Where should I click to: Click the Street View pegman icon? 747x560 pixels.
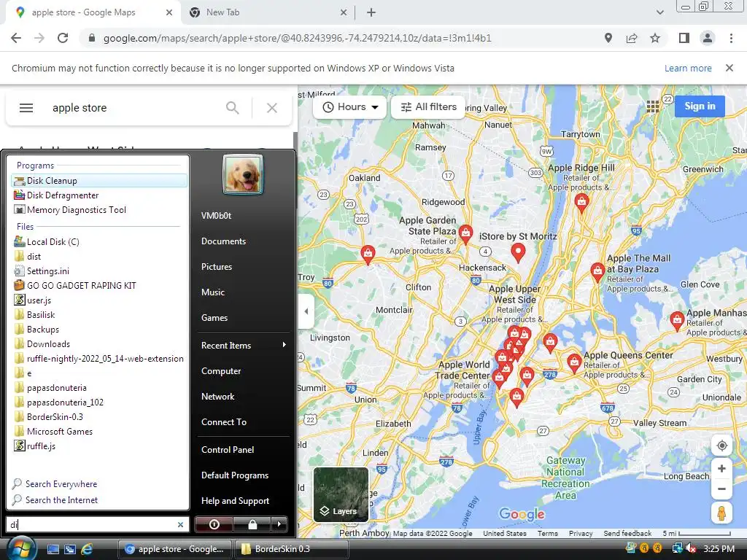point(721,513)
